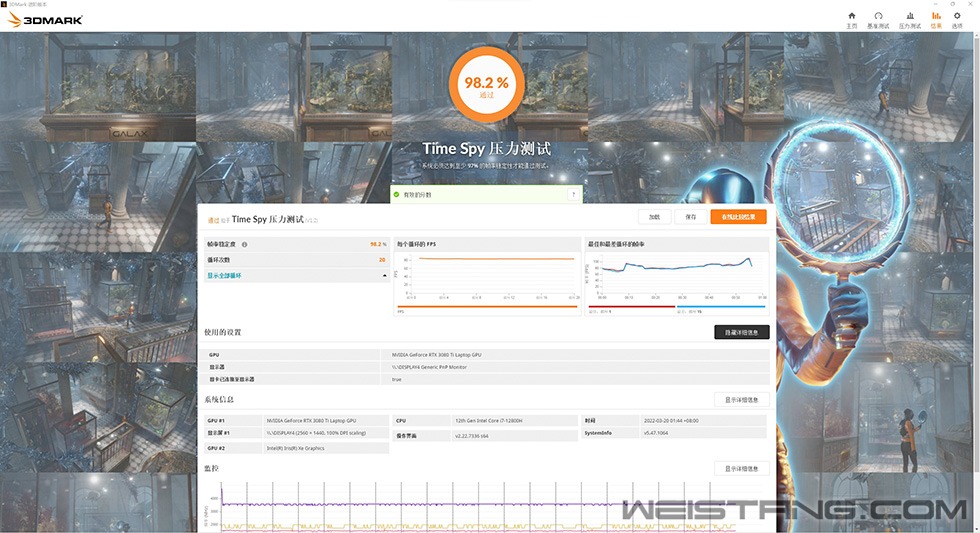Open the 基准测试 benchmark gauge icon
The image size is (980, 533).
point(878,19)
